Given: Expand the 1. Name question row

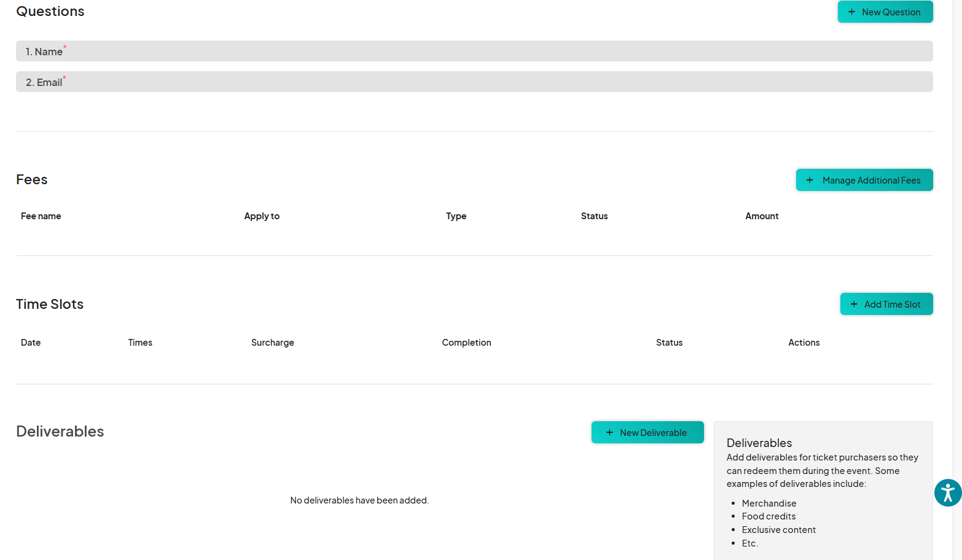Looking at the screenshot, I should pyautogui.click(x=474, y=52).
